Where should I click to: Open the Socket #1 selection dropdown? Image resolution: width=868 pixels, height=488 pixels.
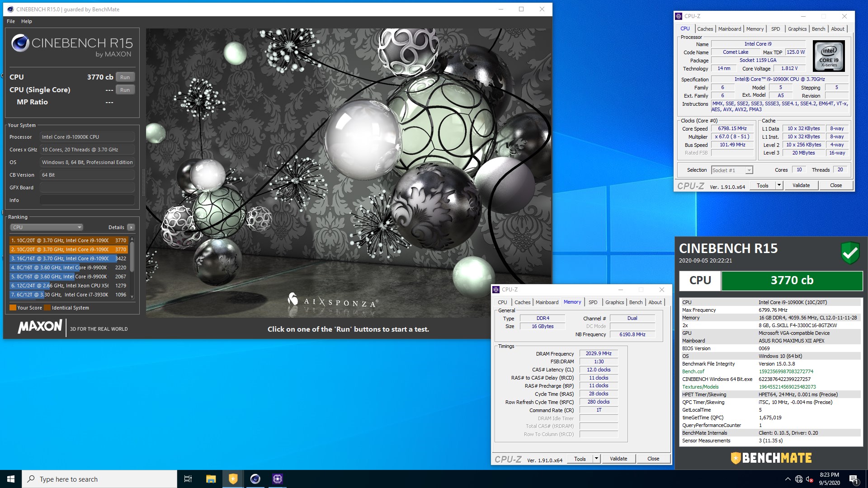pos(732,170)
